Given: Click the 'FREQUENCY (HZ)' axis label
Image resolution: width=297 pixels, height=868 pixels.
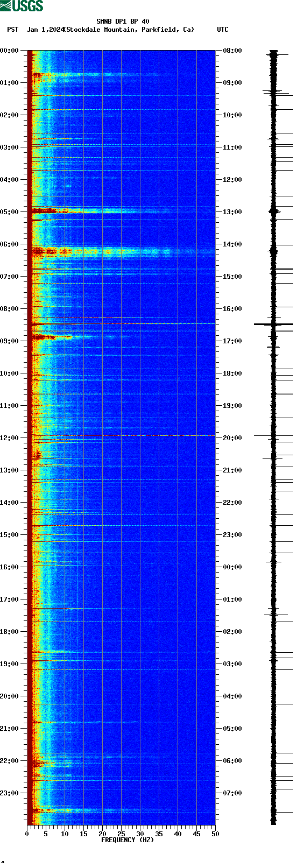Looking at the screenshot, I should click(x=128, y=840).
